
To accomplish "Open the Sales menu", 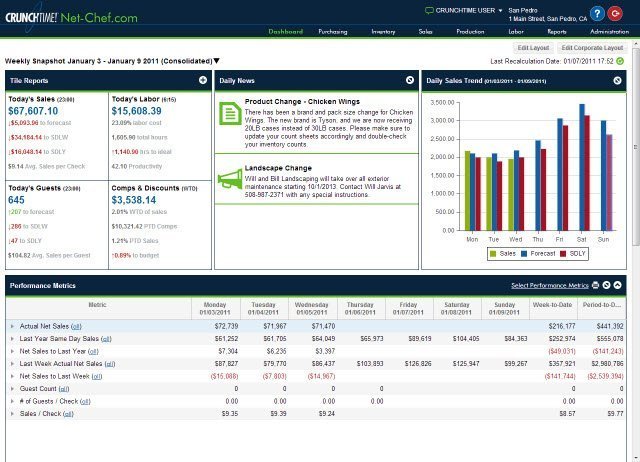I will pyautogui.click(x=425, y=31).
